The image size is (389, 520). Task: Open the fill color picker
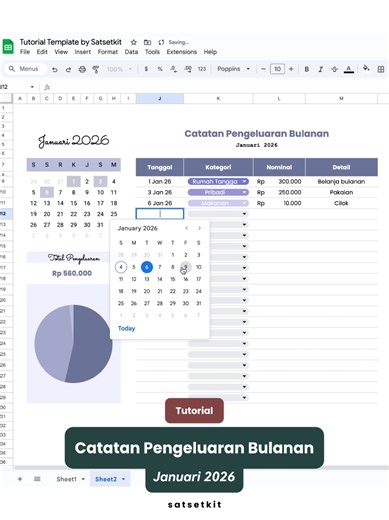(366, 68)
